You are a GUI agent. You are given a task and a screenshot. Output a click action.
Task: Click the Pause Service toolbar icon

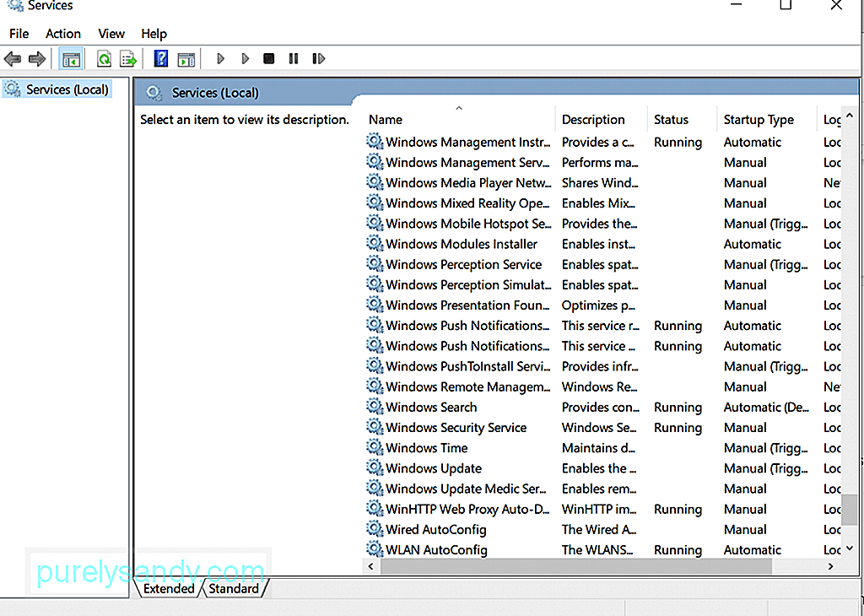click(x=293, y=58)
